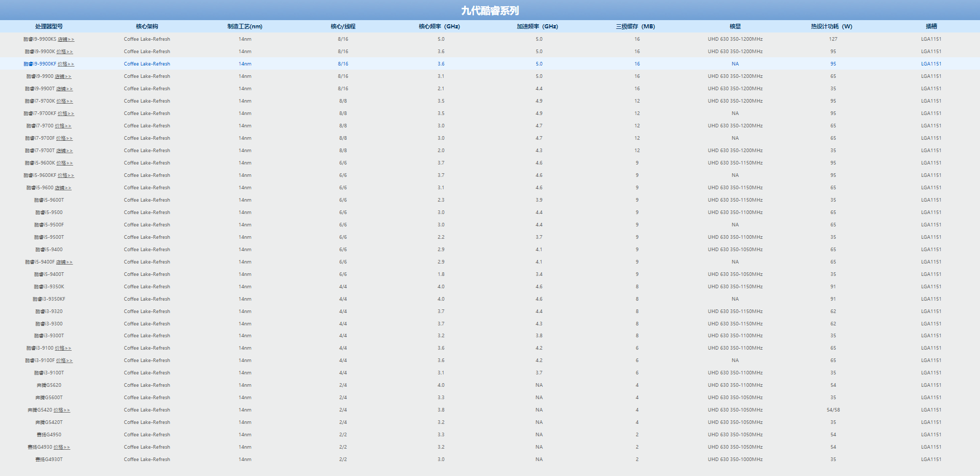Select the 赛扬G4950 model name
The height and width of the screenshot is (476, 980).
49,435
